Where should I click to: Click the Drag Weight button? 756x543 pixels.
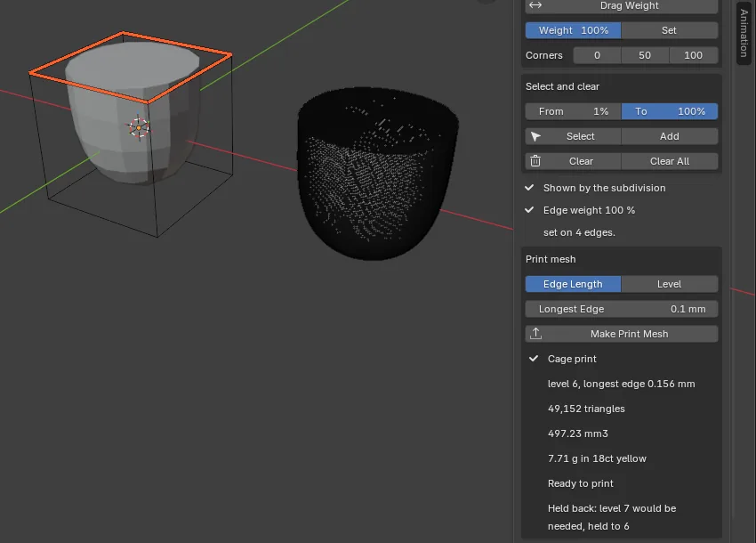622,6
